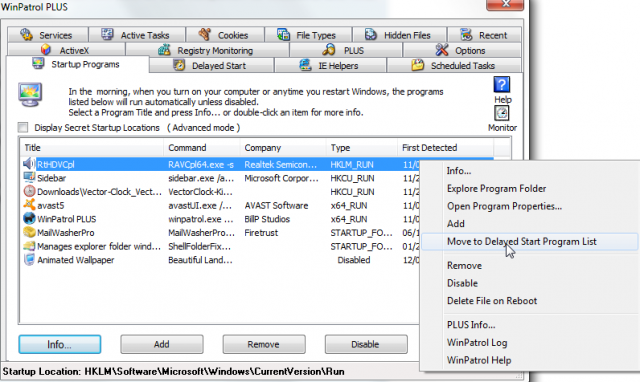Select the Sidebar startup entry icon
Image resolution: width=640 pixels, height=382 pixels.
[x=29, y=178]
